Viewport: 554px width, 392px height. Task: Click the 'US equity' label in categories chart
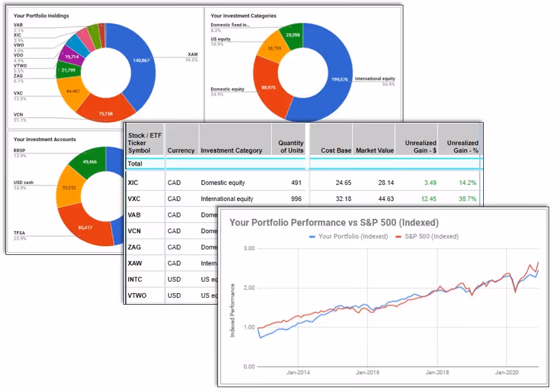click(x=221, y=40)
